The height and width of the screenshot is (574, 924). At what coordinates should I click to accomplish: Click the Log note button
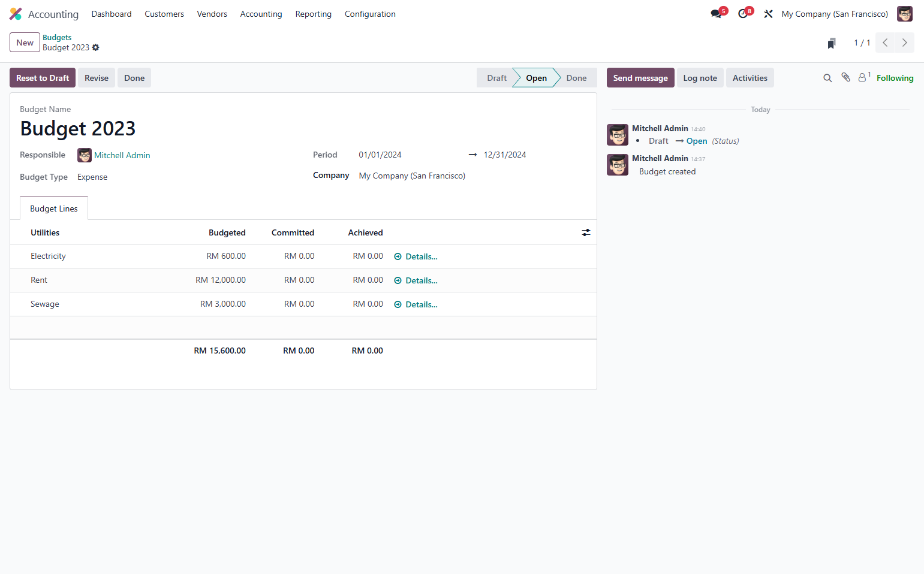click(x=700, y=78)
